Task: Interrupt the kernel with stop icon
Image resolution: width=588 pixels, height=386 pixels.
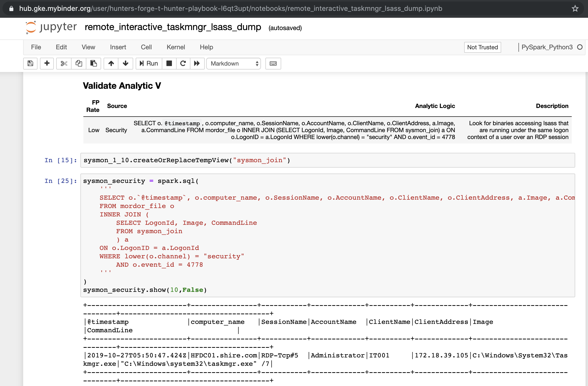Action: click(169, 63)
